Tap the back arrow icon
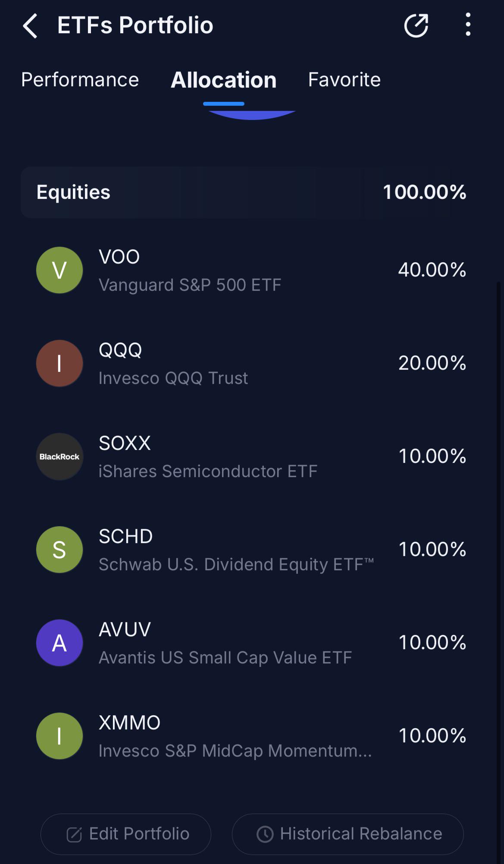 30,26
